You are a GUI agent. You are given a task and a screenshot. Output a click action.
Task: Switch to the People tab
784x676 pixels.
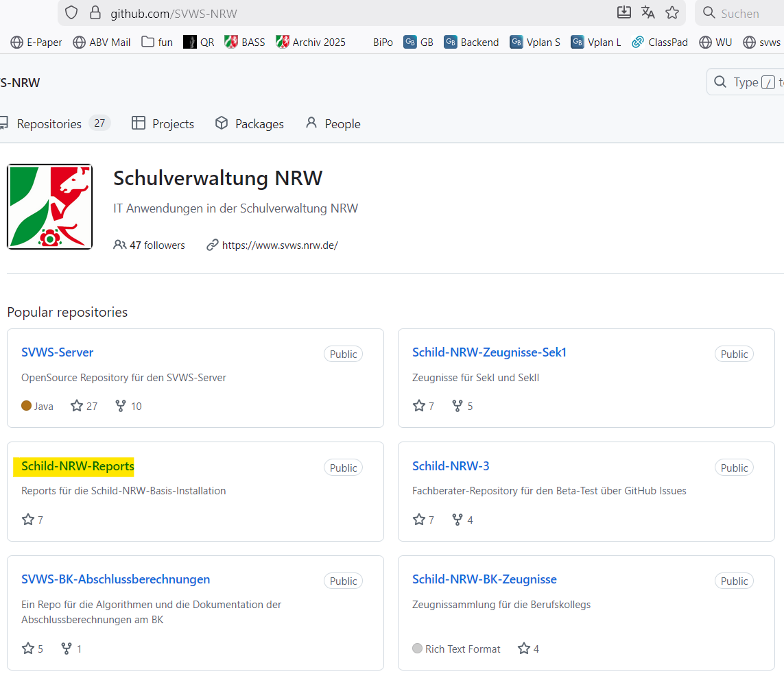point(333,123)
